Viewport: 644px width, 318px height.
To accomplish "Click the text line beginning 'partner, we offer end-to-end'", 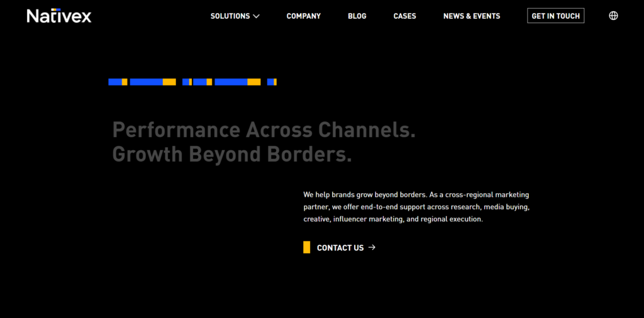I will (416, 207).
